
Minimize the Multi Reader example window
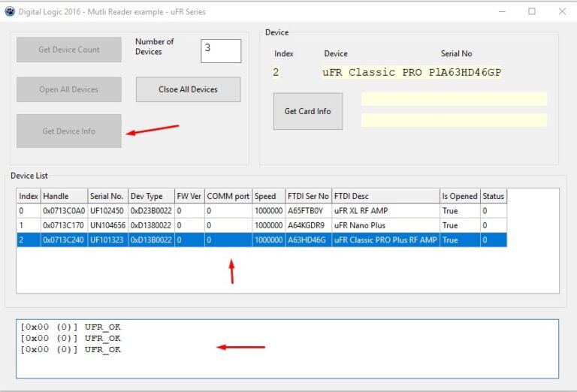(502, 11)
